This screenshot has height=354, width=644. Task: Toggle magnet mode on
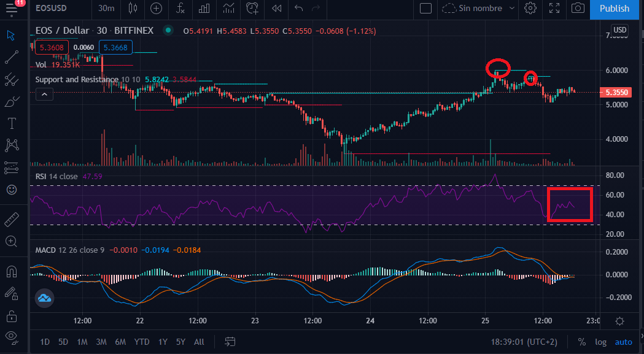(11, 271)
